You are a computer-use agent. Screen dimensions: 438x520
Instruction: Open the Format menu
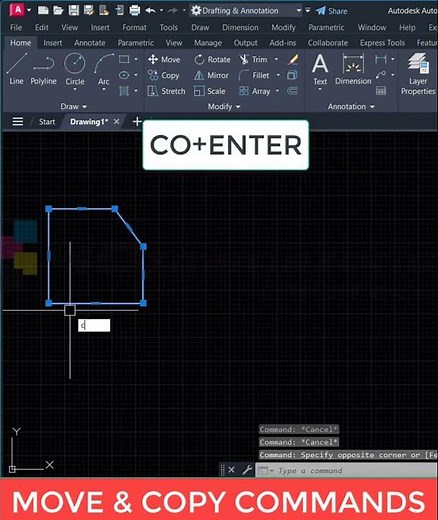(134, 27)
